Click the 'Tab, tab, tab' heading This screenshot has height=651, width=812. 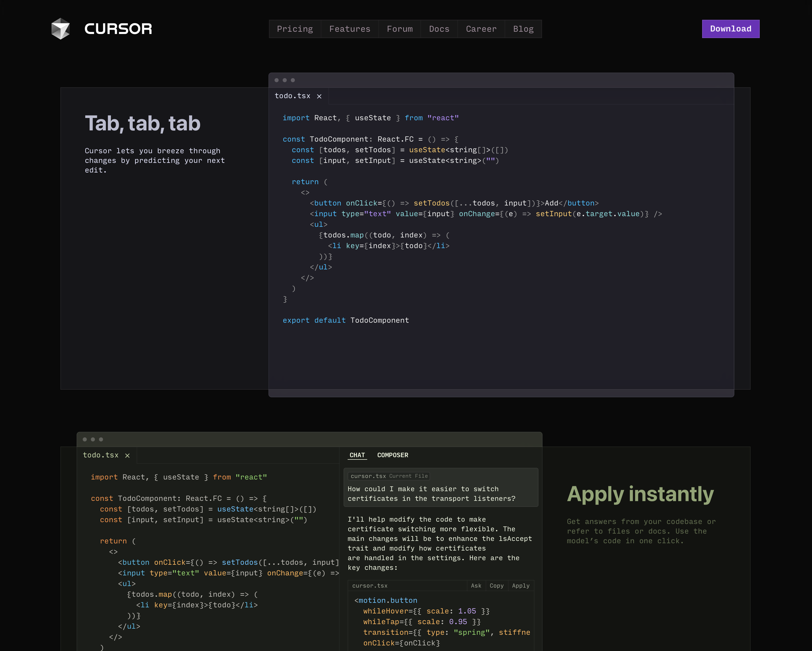142,124
